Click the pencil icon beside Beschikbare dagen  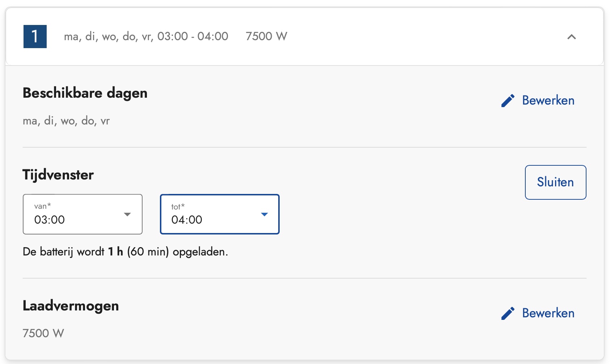[508, 101]
